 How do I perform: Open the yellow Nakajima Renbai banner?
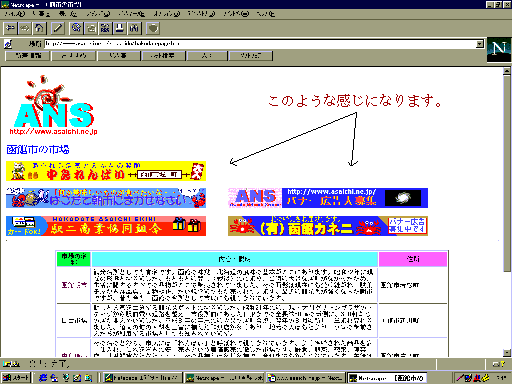click(x=106, y=171)
